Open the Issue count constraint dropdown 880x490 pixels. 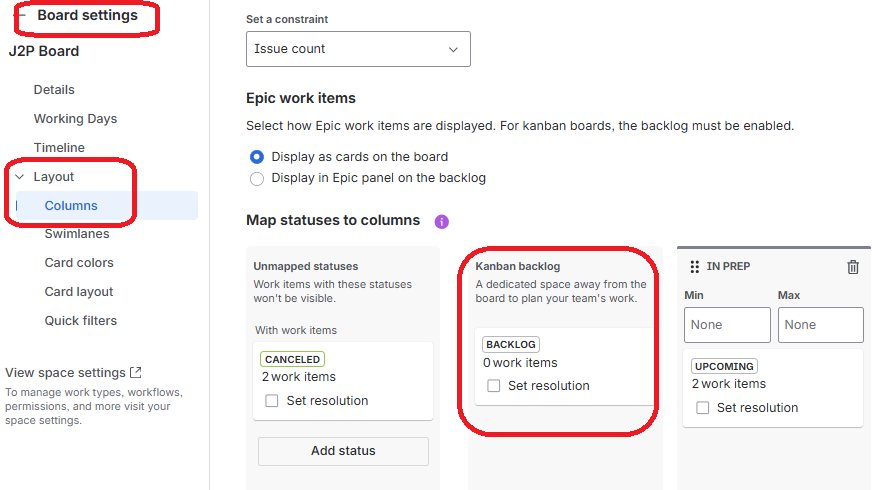358,49
